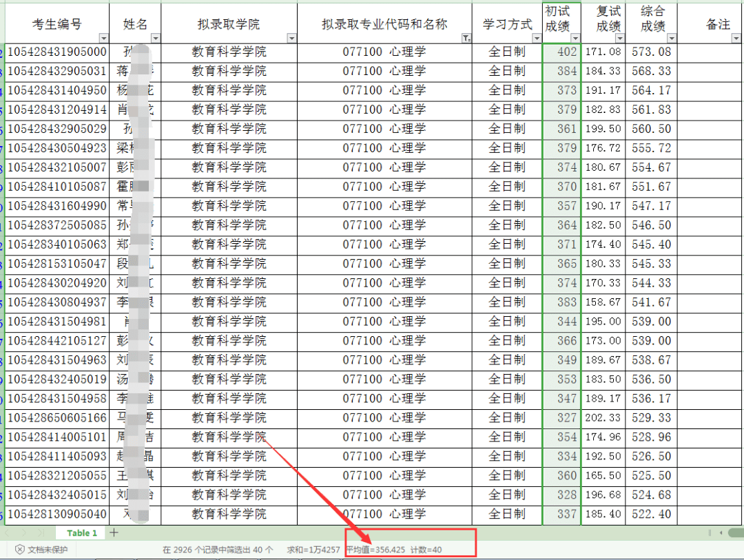Open filter dropdown for 拟录取学院 column
Viewport: 744px width, 560px height.
pos(291,38)
